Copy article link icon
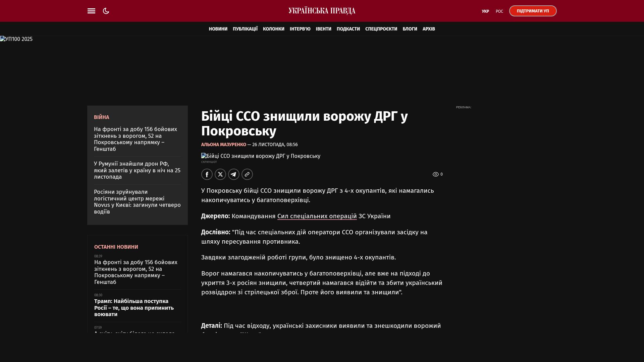This screenshot has height=362, width=644. (x=247, y=174)
